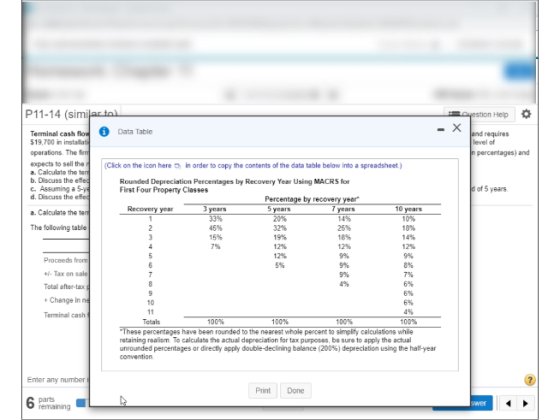Viewport: 560px width, 420px height.
Task: Click the 'Proceeds from' row in background table
Action: (66, 260)
